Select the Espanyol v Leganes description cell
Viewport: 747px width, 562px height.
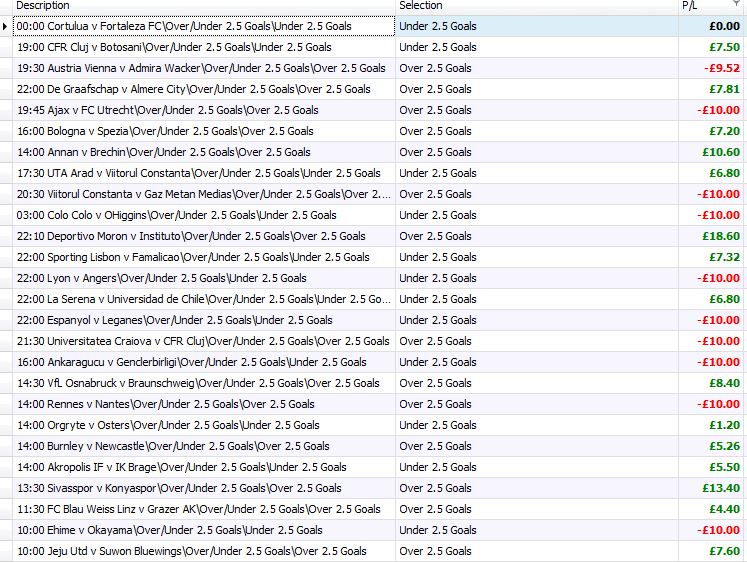204,320
